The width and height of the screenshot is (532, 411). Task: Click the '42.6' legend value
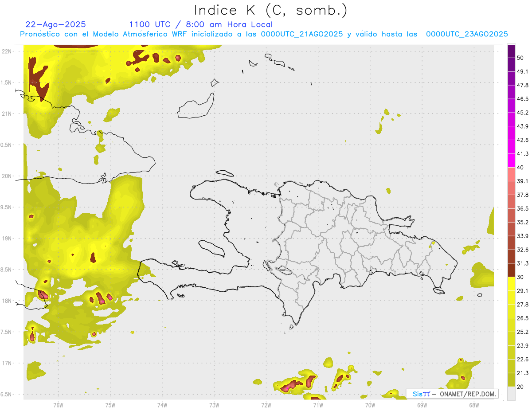point(523,140)
